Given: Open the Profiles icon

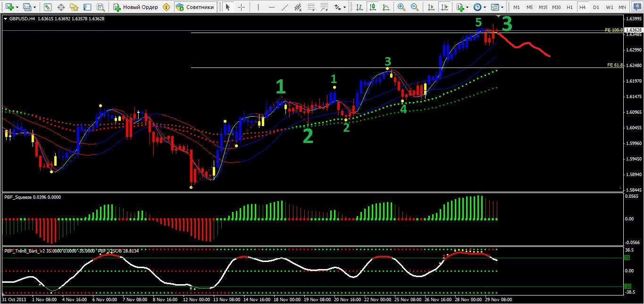Looking at the screenshot, I should tap(27, 7).
